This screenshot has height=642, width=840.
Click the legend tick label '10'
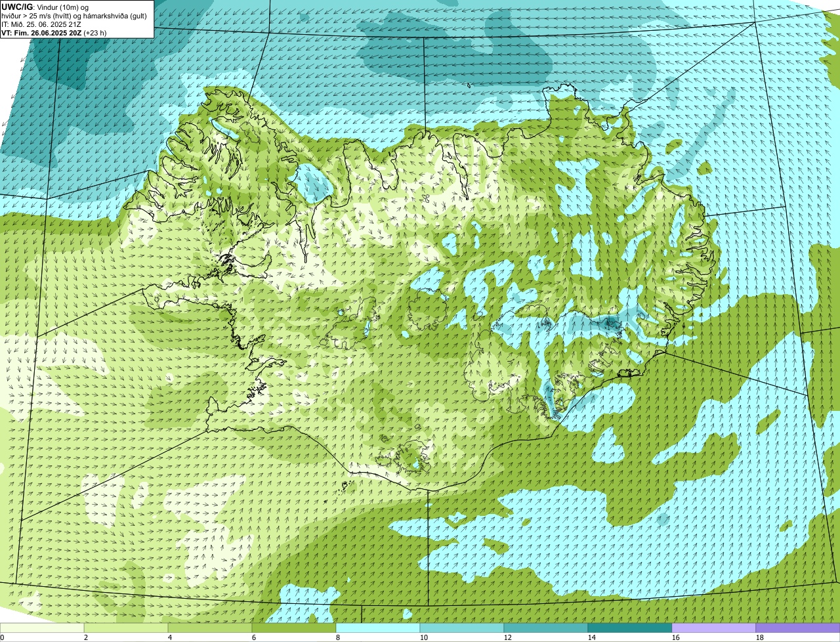point(424,637)
